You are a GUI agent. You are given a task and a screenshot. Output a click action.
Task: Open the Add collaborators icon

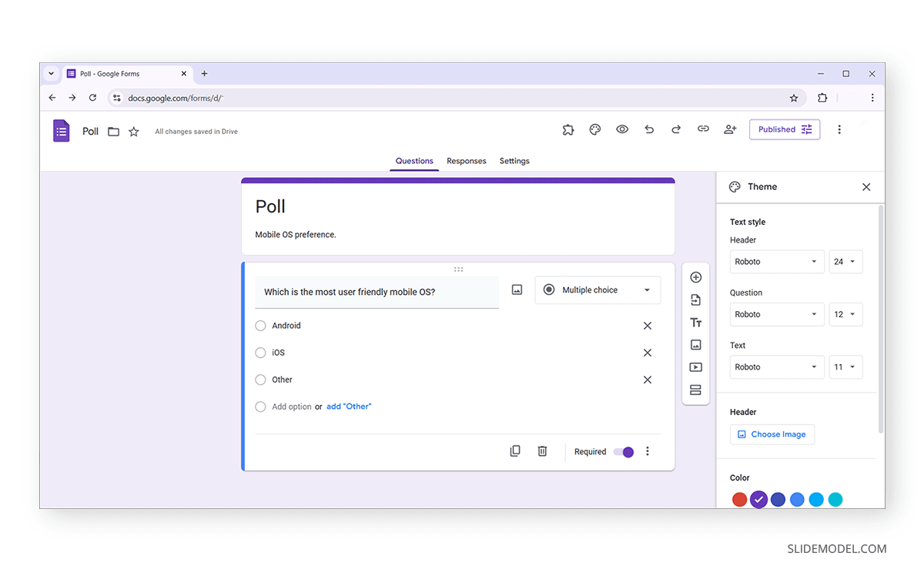[x=730, y=129]
